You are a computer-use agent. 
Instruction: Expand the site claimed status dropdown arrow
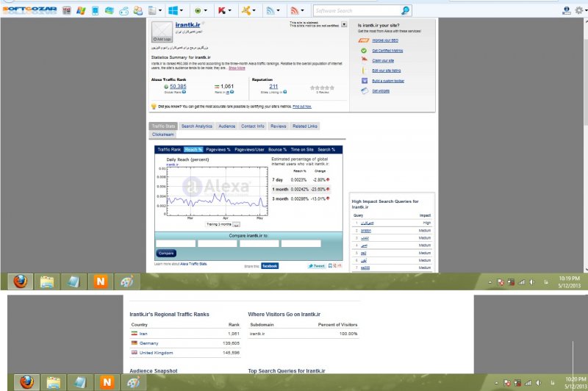[x=344, y=25]
